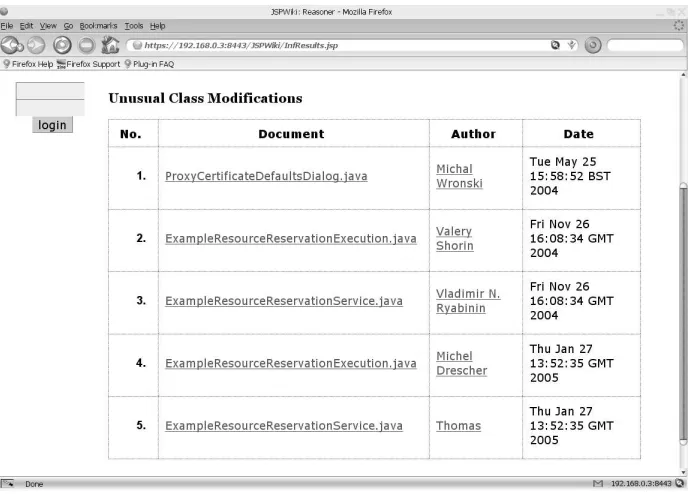The height and width of the screenshot is (494, 692).
Task: Click the activity throbber icon top right
Action: click(x=678, y=26)
